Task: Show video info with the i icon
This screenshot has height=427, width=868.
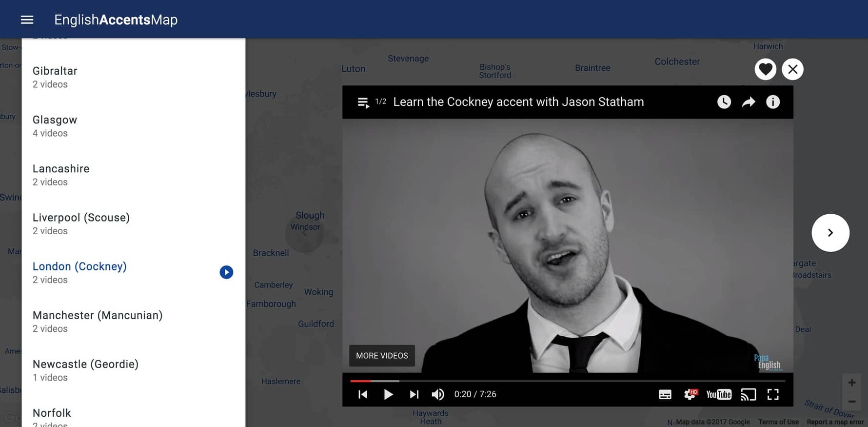Action: click(773, 102)
